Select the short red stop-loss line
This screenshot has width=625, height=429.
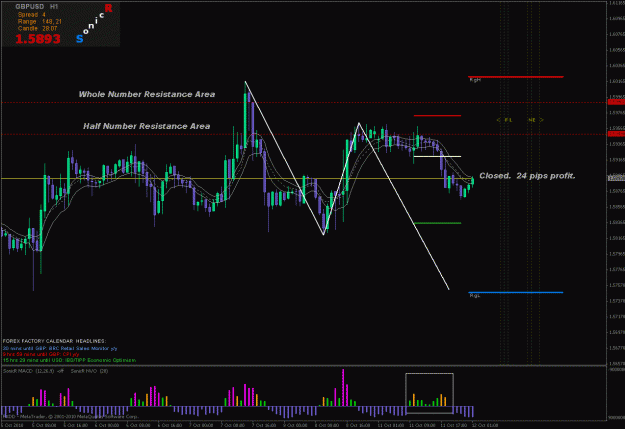[437, 116]
